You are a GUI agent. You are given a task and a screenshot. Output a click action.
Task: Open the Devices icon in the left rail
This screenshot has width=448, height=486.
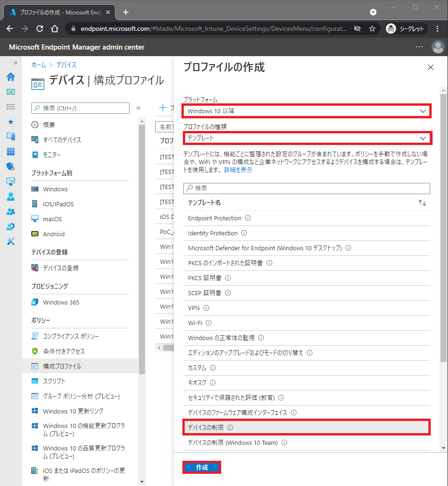[x=11, y=137]
